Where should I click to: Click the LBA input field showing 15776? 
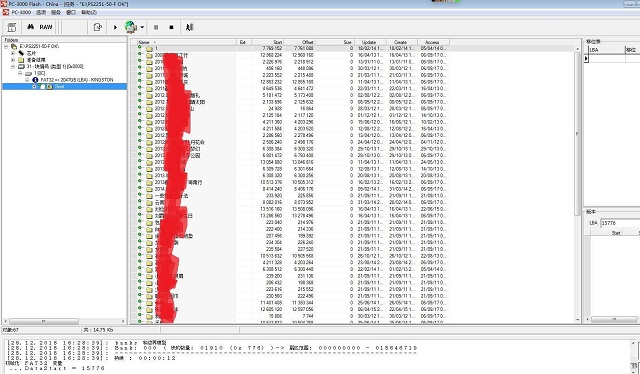[x=620, y=223]
